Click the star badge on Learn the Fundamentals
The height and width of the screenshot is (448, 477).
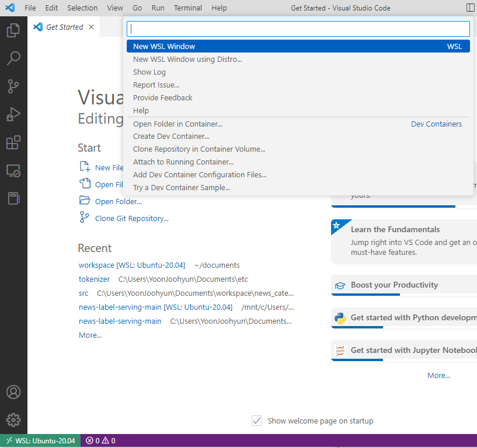point(336,225)
